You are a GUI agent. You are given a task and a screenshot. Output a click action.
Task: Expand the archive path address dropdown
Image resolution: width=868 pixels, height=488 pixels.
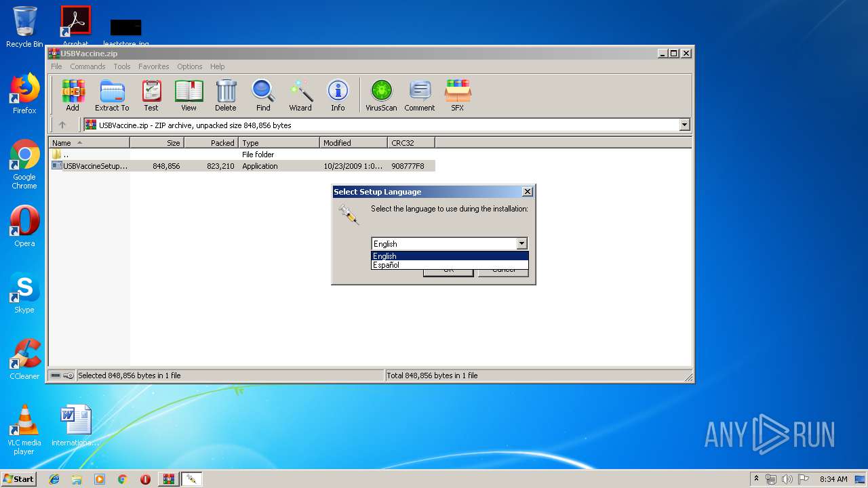(x=684, y=125)
